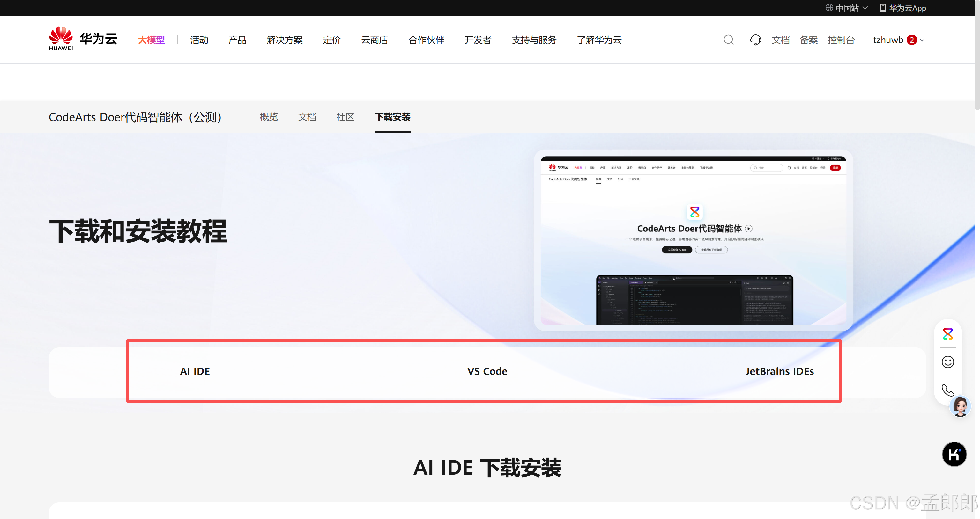Click the headset customer service icon

pyautogui.click(x=755, y=40)
